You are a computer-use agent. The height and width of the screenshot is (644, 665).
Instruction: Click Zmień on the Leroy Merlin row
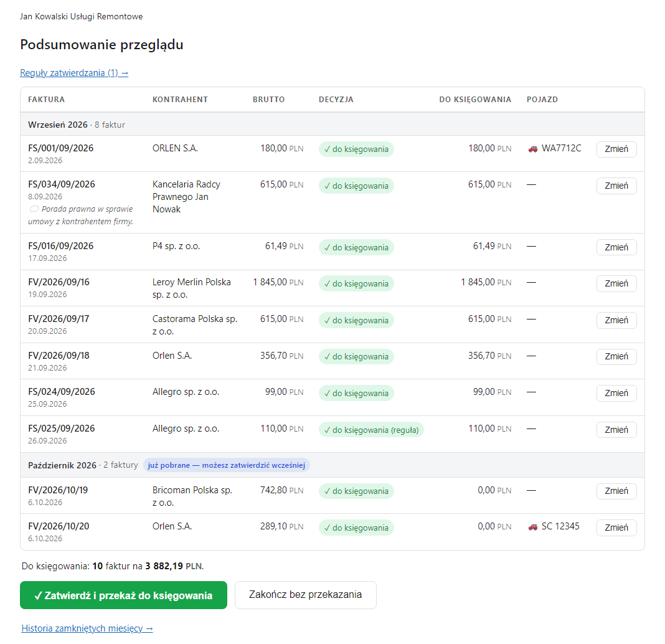coord(616,283)
